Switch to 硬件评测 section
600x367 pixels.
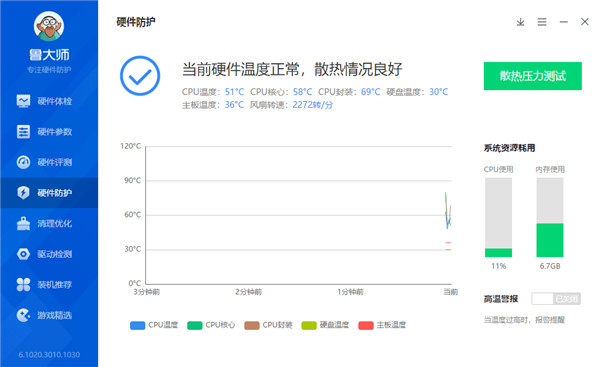(x=49, y=162)
